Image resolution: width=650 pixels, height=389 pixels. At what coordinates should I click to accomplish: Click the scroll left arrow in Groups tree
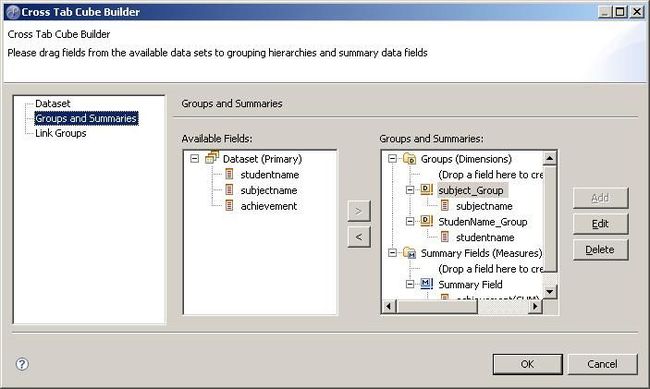pos(389,306)
